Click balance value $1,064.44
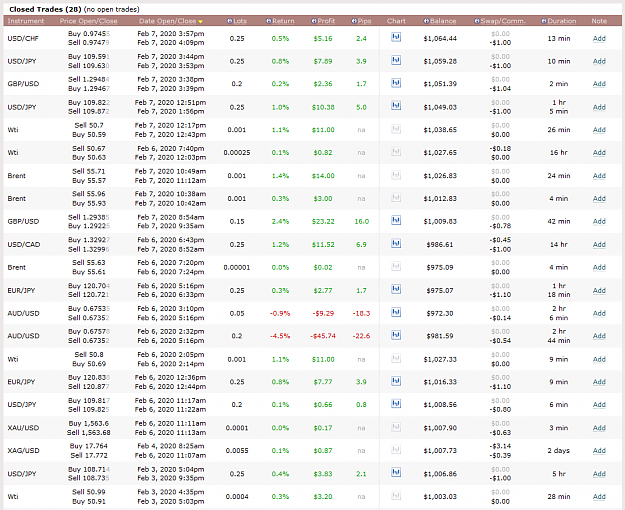 pyautogui.click(x=440, y=38)
